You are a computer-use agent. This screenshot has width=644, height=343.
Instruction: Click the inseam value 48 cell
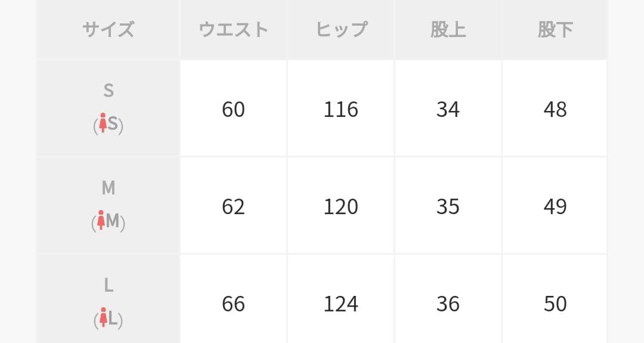tap(555, 108)
